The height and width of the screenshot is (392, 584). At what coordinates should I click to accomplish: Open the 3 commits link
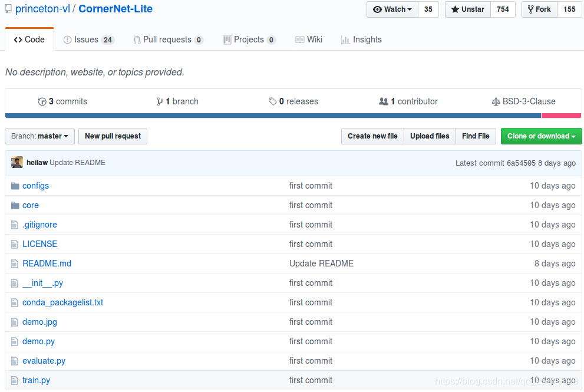[62, 101]
